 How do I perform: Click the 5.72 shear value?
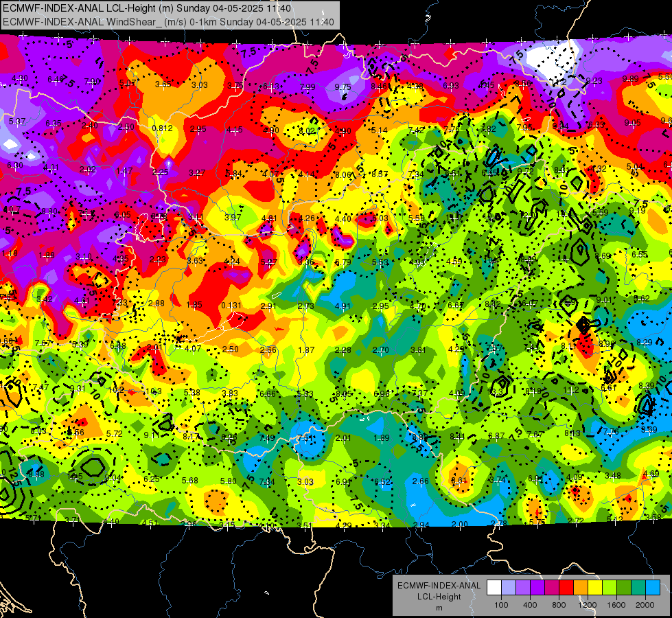coord(115,433)
